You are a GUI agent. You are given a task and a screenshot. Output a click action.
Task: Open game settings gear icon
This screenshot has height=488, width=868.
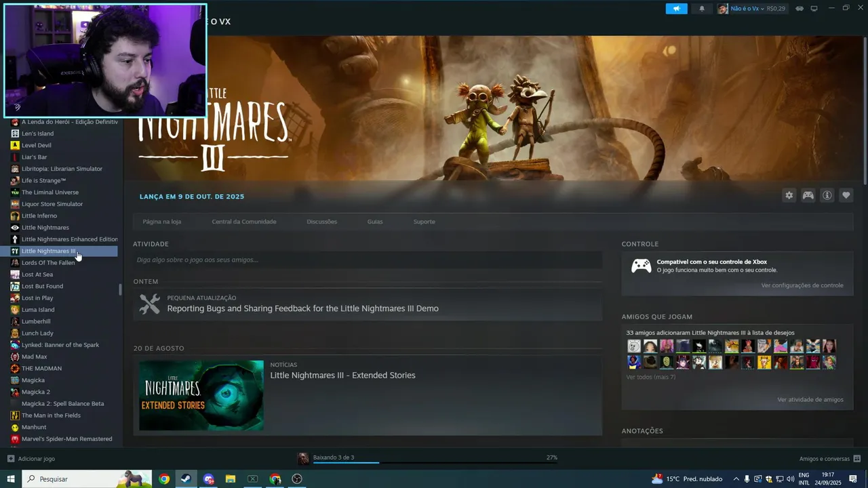(x=789, y=195)
